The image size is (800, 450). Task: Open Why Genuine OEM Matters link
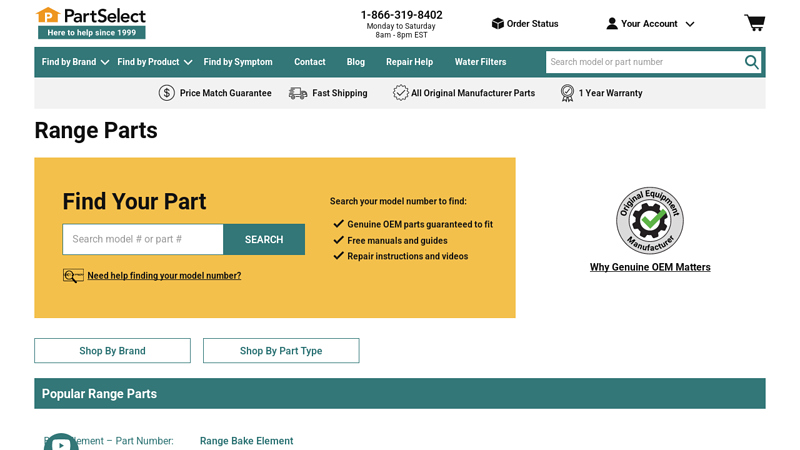[650, 267]
